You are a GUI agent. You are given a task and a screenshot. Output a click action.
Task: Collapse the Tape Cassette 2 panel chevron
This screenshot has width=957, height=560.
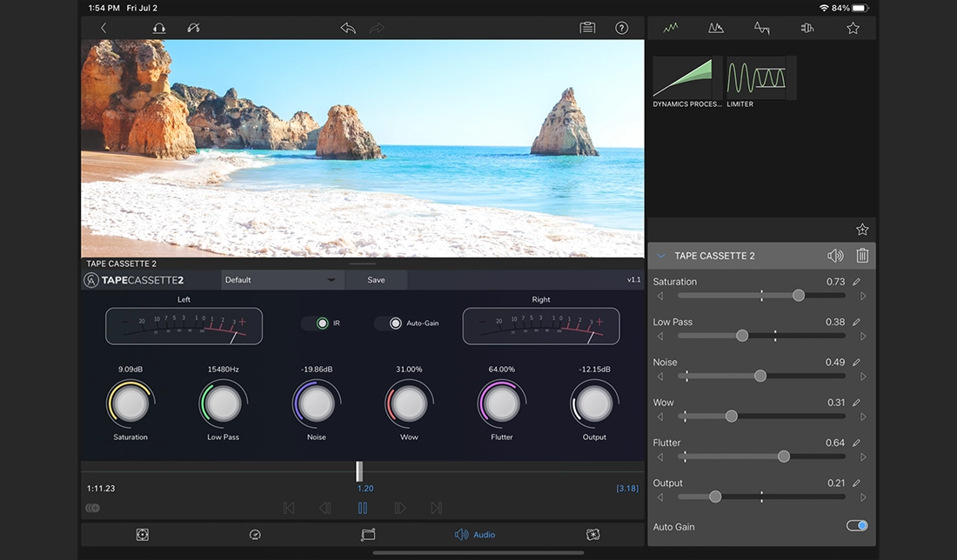tap(661, 256)
